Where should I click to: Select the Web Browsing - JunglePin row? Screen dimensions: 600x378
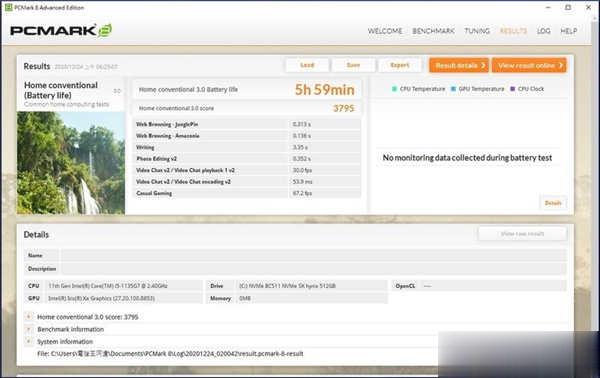pyautogui.click(x=247, y=124)
